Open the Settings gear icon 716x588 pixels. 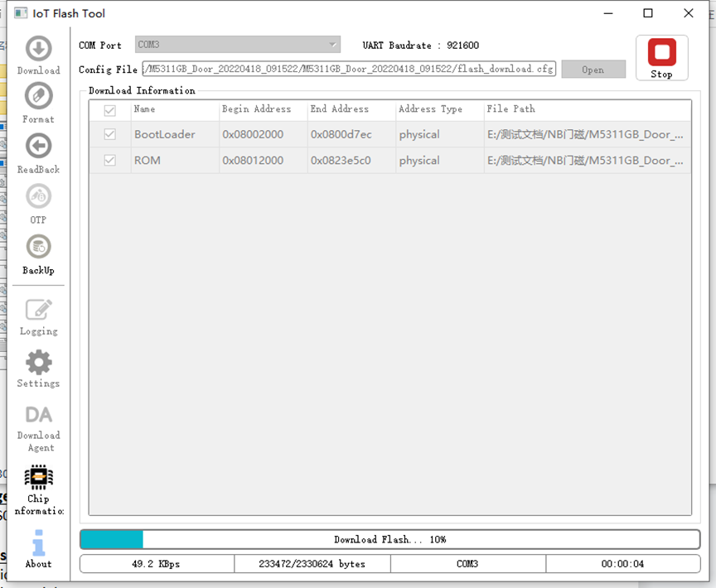click(38, 363)
